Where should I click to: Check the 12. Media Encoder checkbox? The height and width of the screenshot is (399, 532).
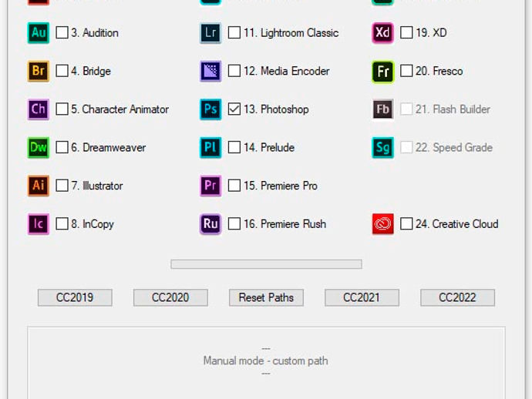pos(234,71)
